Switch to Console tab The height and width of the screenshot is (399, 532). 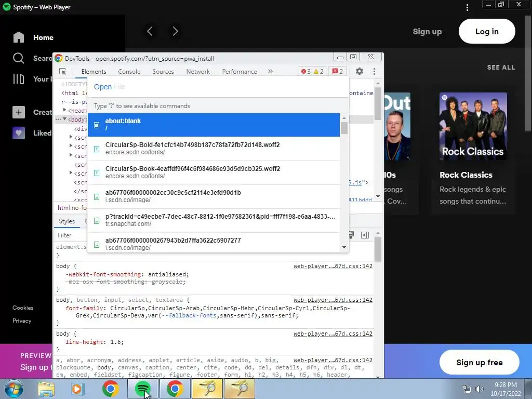click(129, 72)
